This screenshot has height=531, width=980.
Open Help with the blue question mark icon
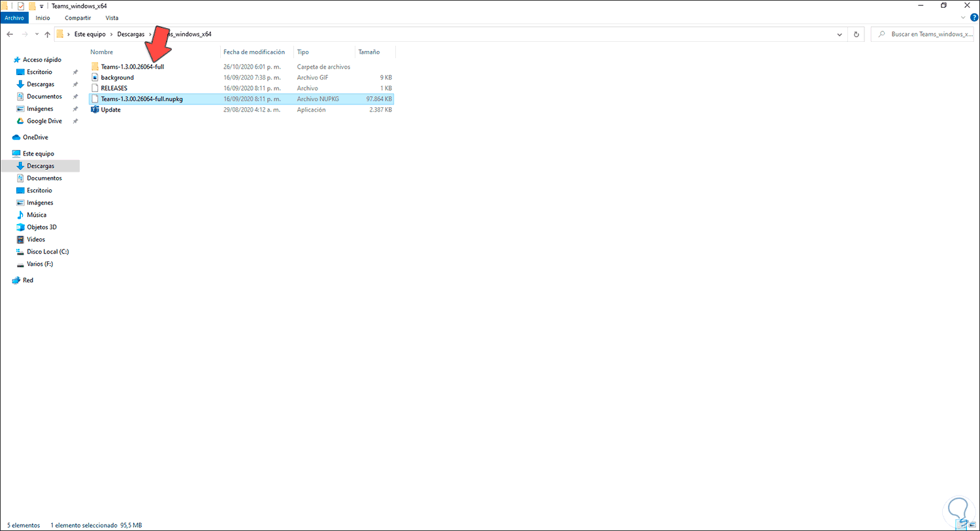click(x=974, y=18)
